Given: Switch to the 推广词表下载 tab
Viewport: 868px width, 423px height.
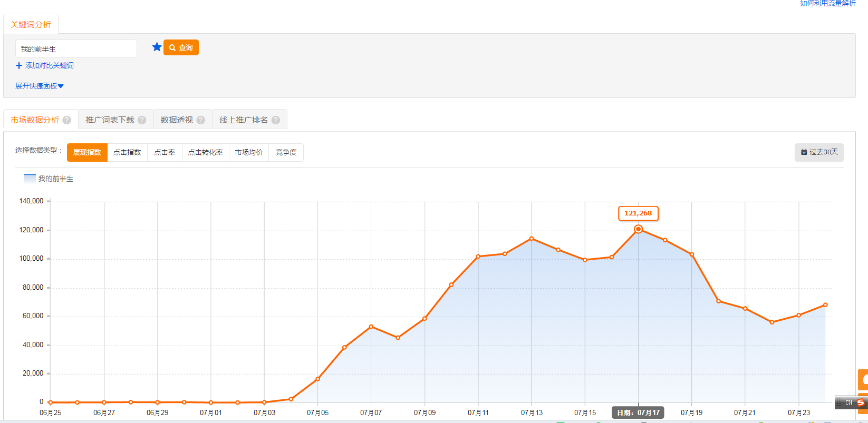Looking at the screenshot, I should tap(110, 120).
